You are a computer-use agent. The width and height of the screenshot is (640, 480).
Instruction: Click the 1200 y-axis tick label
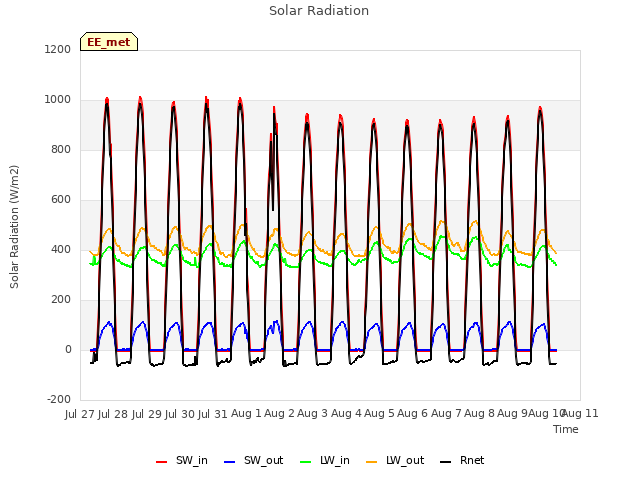pos(58,49)
